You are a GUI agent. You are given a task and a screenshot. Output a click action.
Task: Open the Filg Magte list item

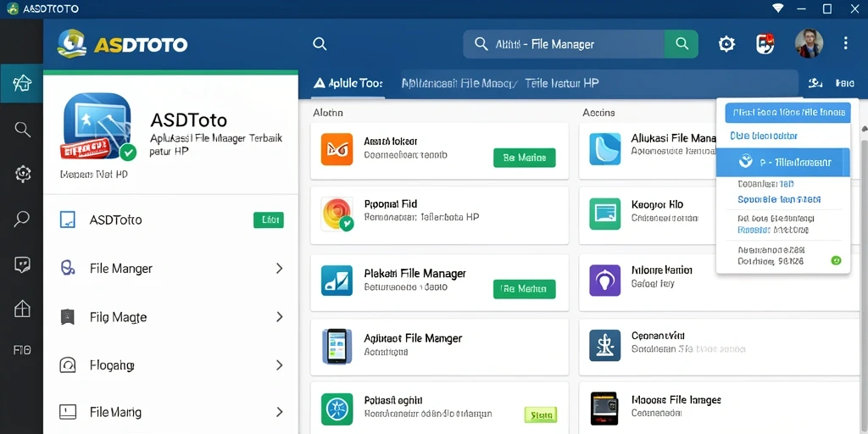[x=170, y=317]
